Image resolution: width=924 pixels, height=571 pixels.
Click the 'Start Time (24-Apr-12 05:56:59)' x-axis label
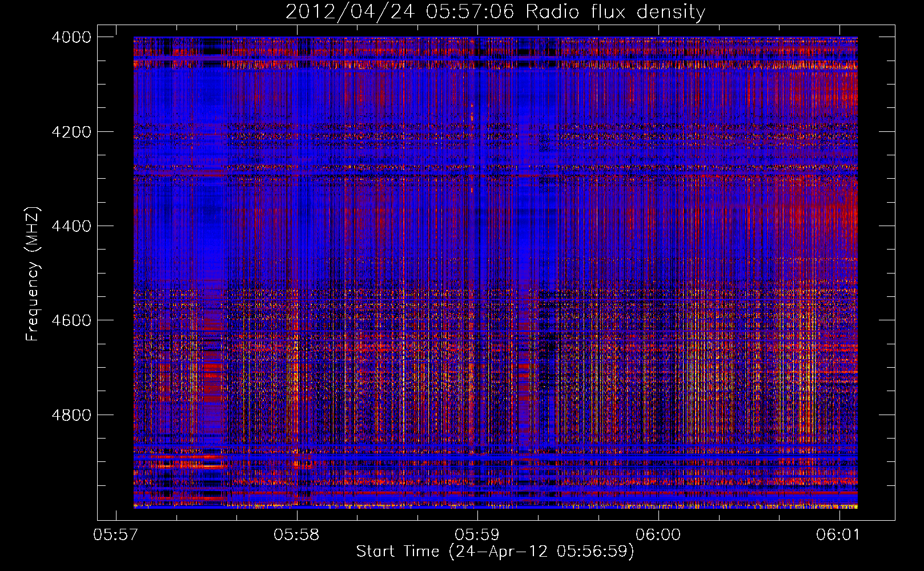point(495,552)
